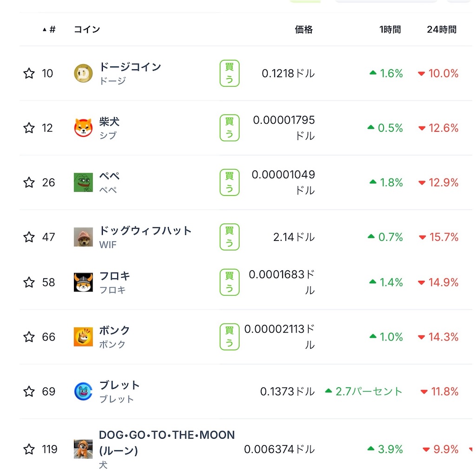Click the DOG•GO•TO•THE•MOON coin thumbnail

[83, 449]
